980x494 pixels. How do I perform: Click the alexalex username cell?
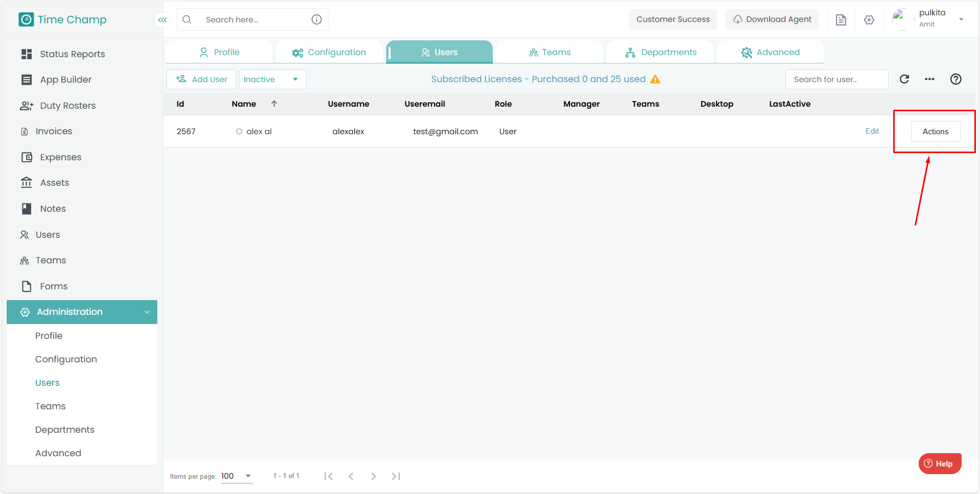348,132
